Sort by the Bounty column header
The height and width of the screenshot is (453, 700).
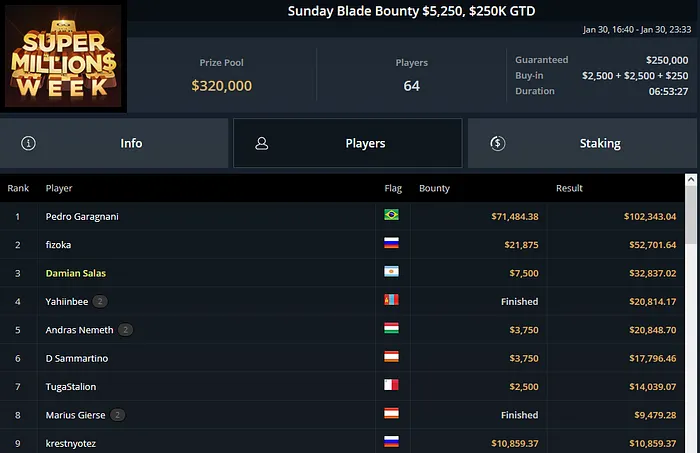click(x=434, y=188)
